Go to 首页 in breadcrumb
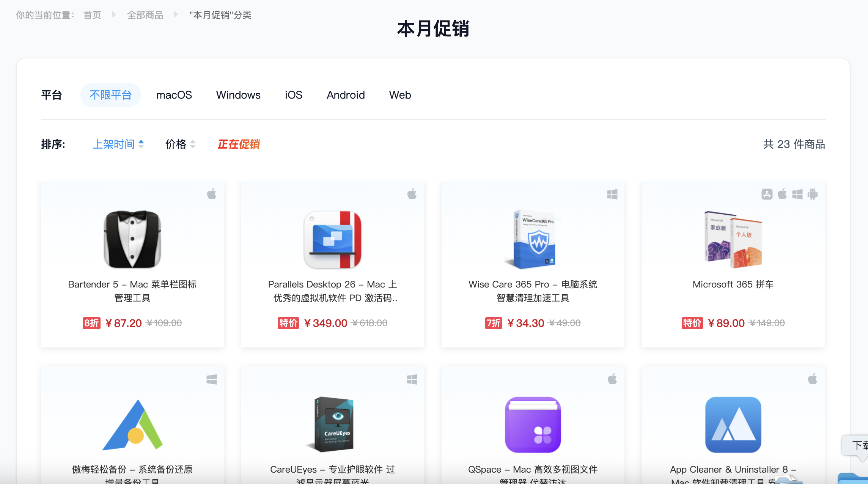This screenshot has height=484, width=868. 92,15
